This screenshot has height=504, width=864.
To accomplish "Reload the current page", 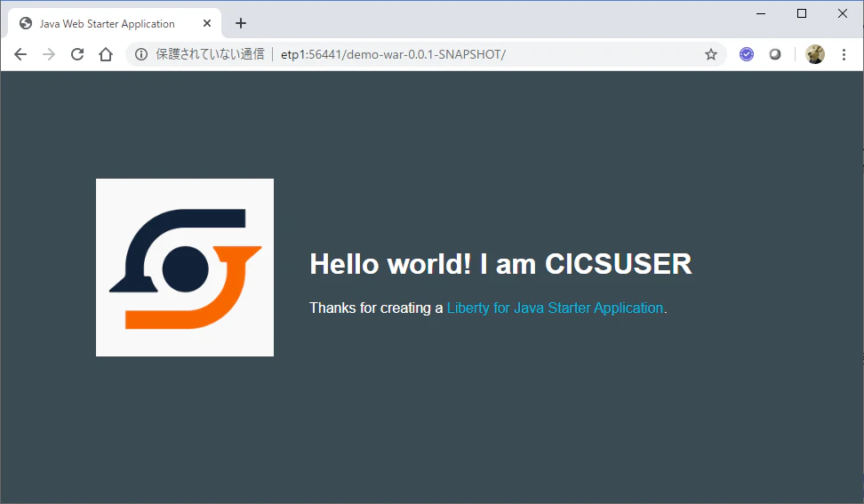I will point(77,54).
